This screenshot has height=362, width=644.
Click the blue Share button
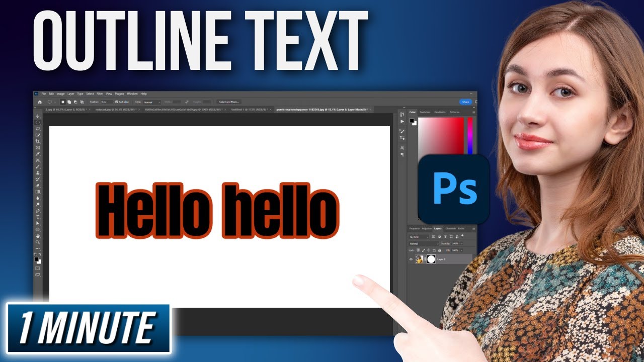coord(465,102)
